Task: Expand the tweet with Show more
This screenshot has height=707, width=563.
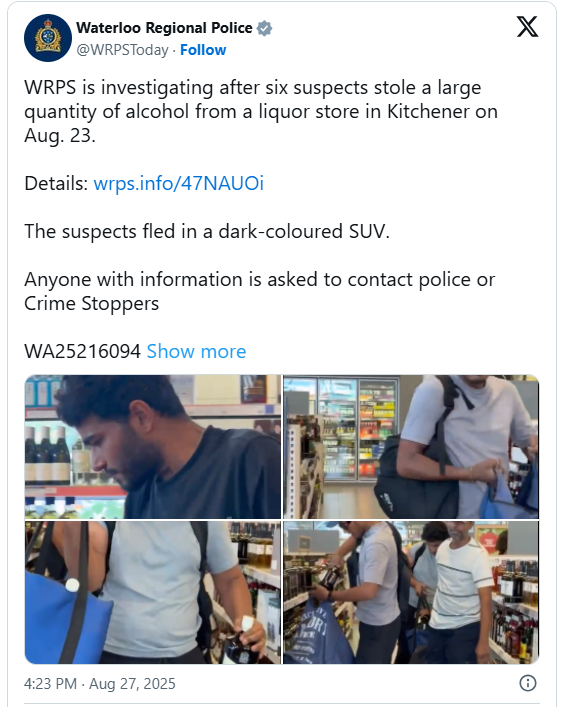Action: 197,351
